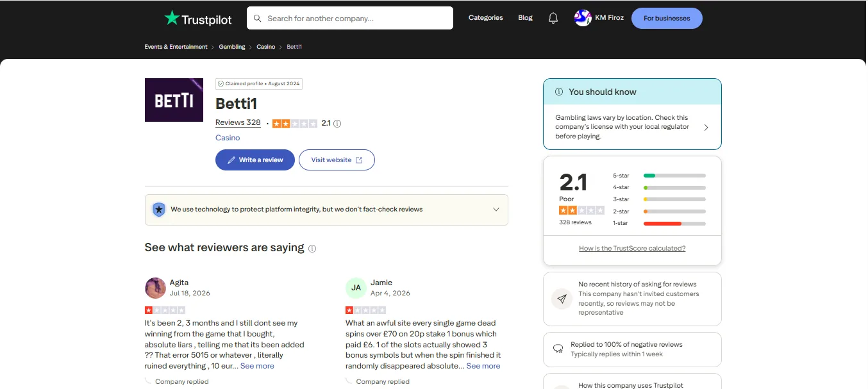
Task: Go to Gambling breadcrumb
Action: tap(232, 47)
